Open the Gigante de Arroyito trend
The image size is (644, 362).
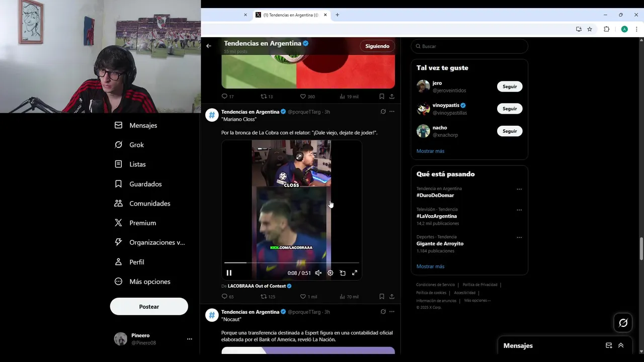coord(440,243)
